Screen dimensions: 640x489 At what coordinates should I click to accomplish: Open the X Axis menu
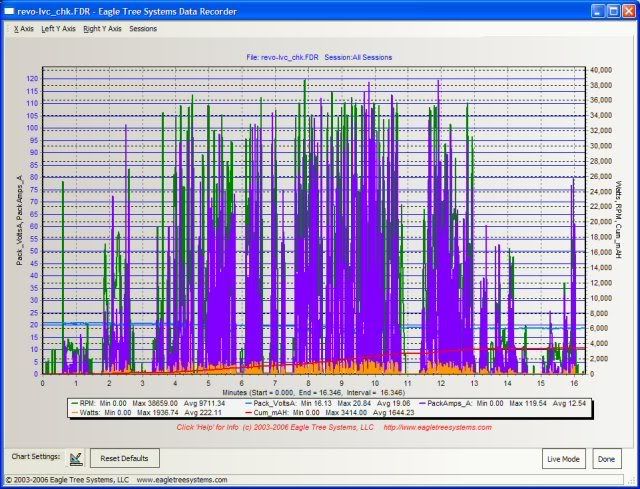coord(23,29)
